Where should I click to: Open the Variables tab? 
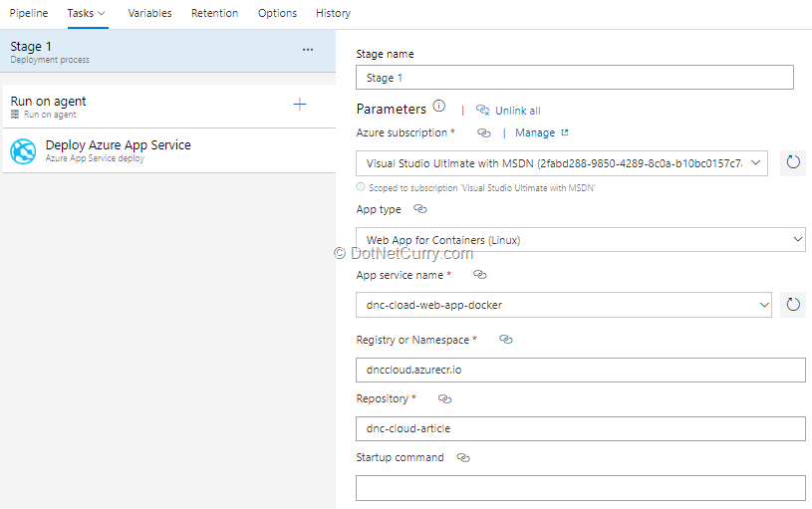point(149,13)
